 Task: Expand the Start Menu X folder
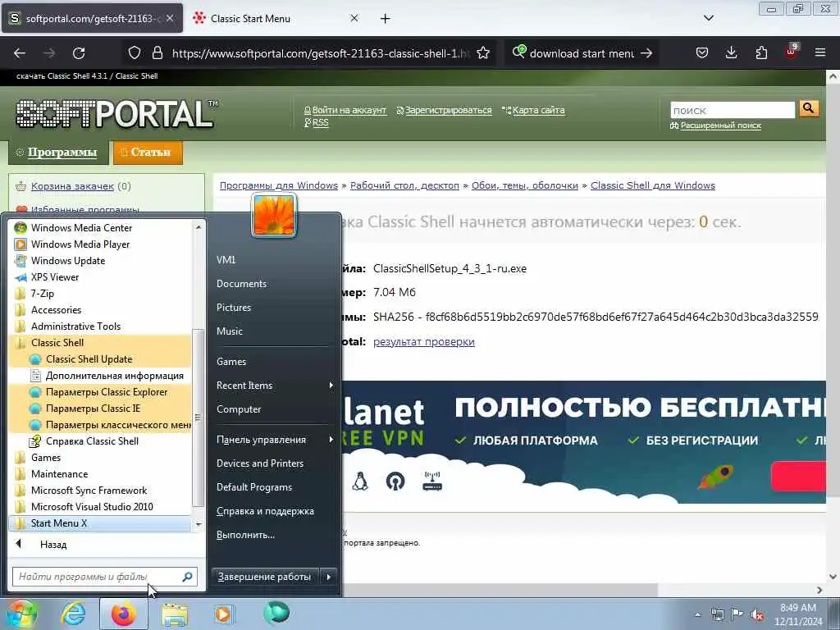pyautogui.click(x=100, y=523)
